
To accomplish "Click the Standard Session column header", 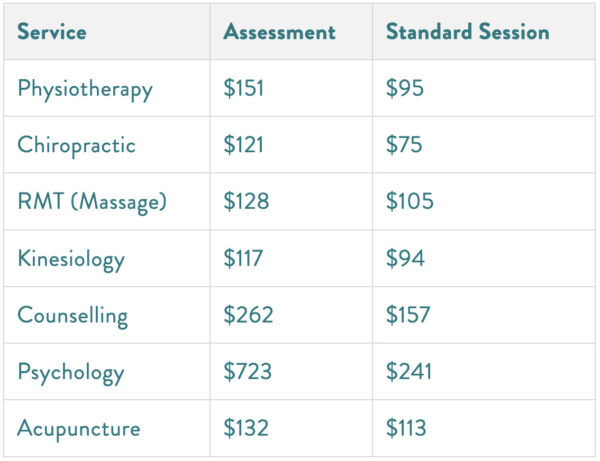I will 467,32.
